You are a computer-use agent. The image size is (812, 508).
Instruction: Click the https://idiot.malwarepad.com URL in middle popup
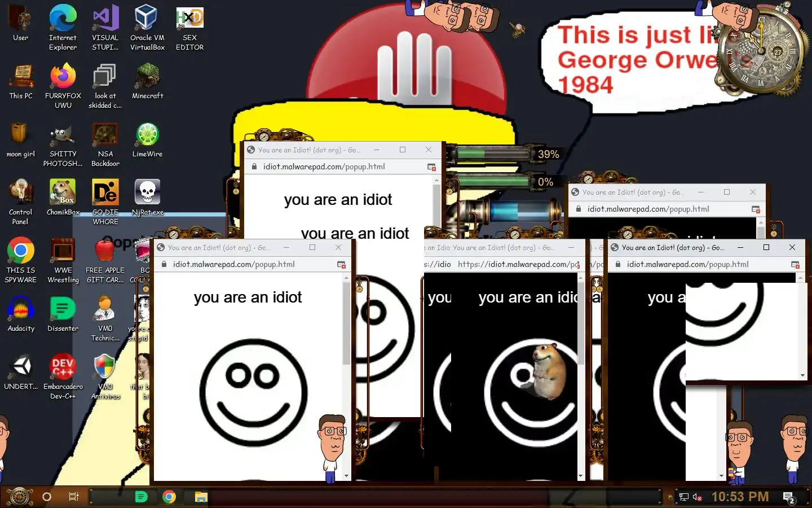pos(518,264)
